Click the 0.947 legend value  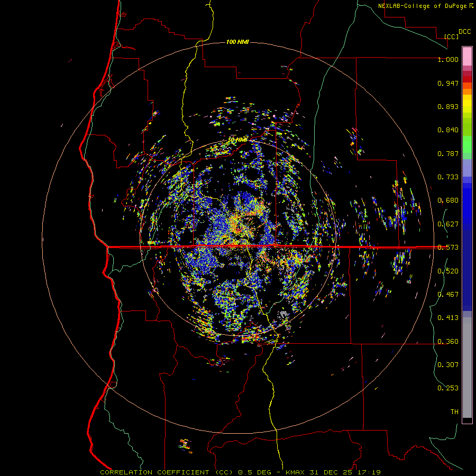[448, 83]
